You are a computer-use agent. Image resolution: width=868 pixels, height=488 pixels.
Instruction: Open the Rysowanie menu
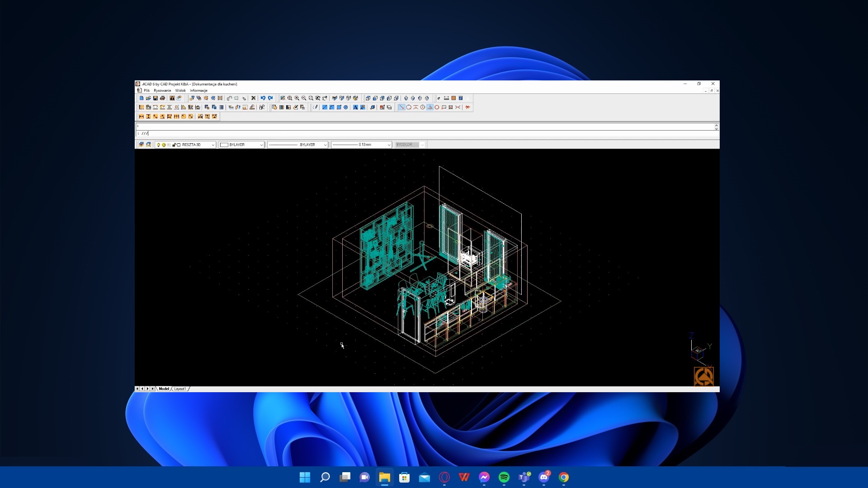[x=162, y=91]
